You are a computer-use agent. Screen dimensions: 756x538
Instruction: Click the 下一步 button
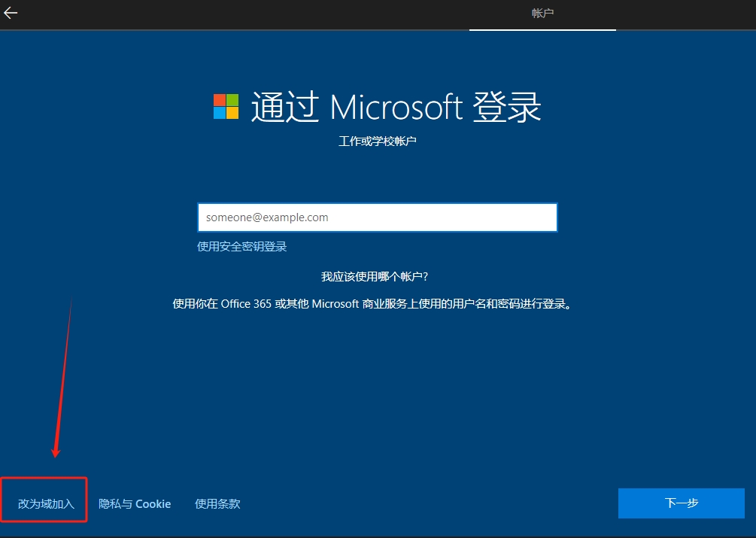(x=682, y=503)
